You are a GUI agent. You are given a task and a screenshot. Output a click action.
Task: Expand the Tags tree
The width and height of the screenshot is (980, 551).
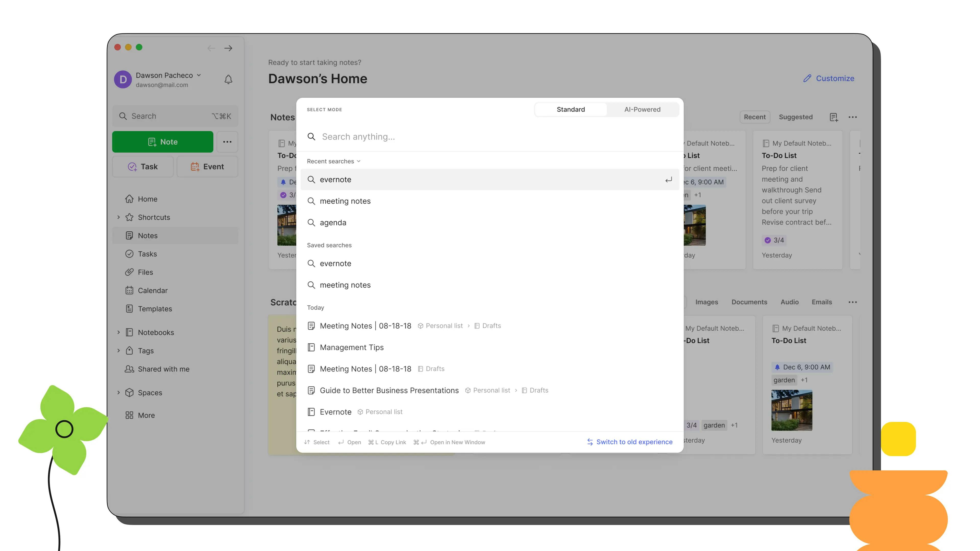click(x=118, y=350)
